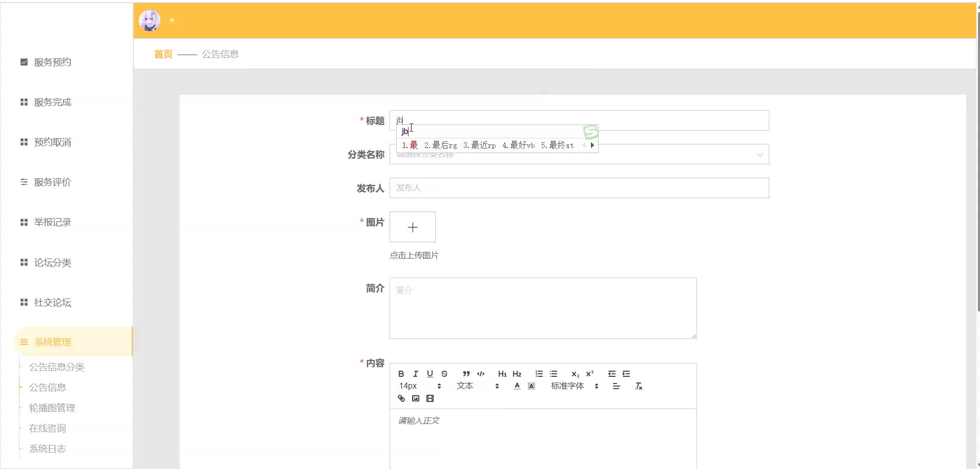Toggle underline formatting in content editor
This screenshot has height=469, width=980.
430,374
